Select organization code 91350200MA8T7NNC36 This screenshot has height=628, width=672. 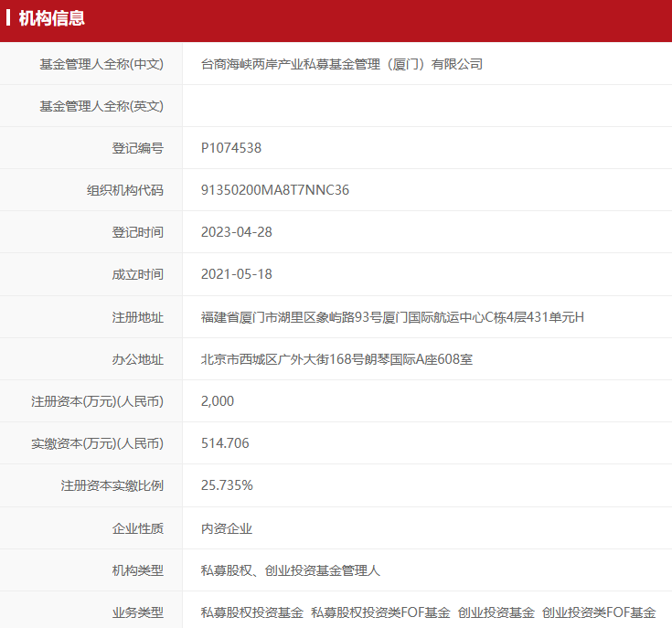275,190
